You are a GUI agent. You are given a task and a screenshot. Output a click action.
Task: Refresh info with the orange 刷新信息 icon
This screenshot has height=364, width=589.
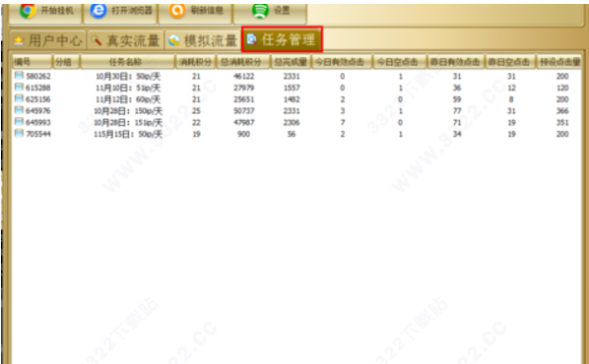click(177, 10)
